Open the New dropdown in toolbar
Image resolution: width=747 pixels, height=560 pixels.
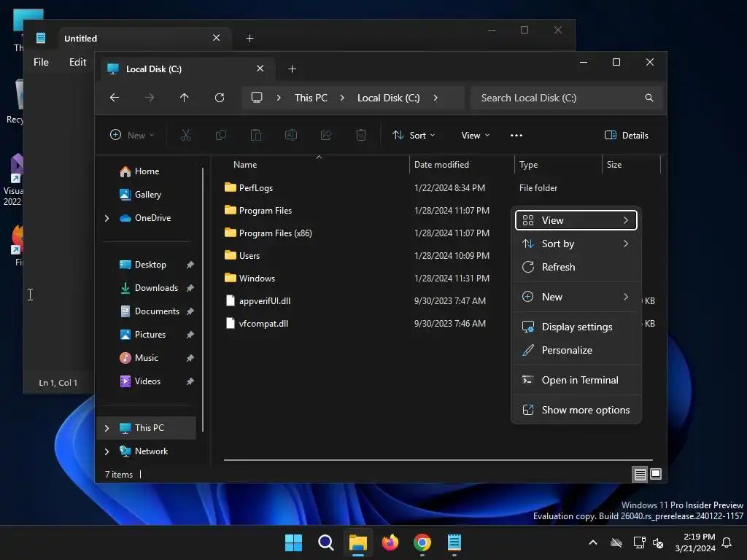click(x=132, y=135)
